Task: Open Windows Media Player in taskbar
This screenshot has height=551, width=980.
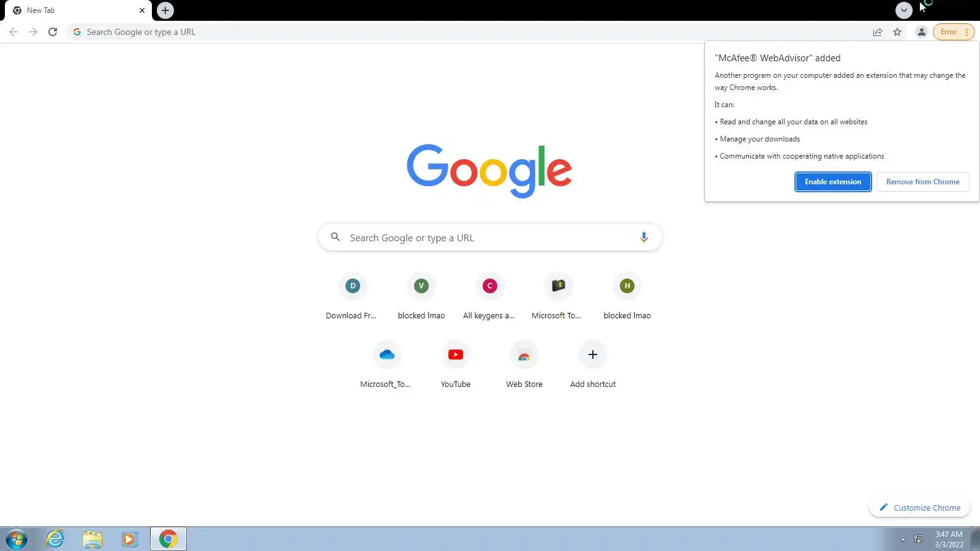Action: pyautogui.click(x=129, y=539)
